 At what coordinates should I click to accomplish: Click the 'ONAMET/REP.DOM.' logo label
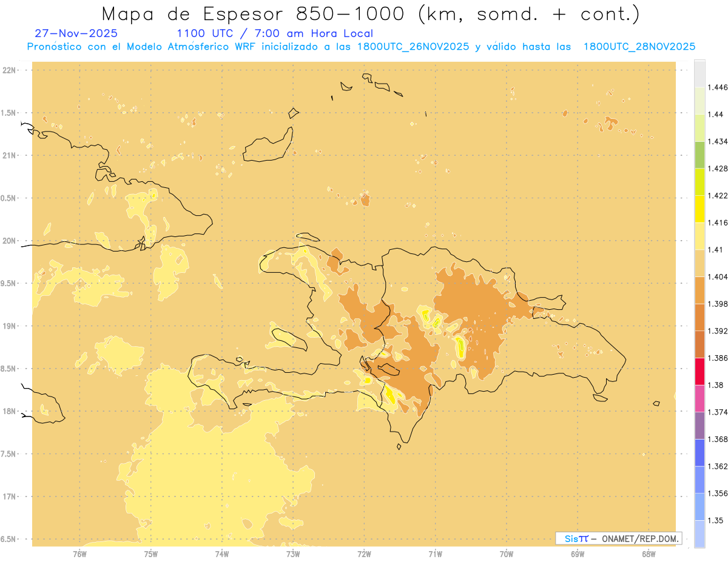(641, 538)
